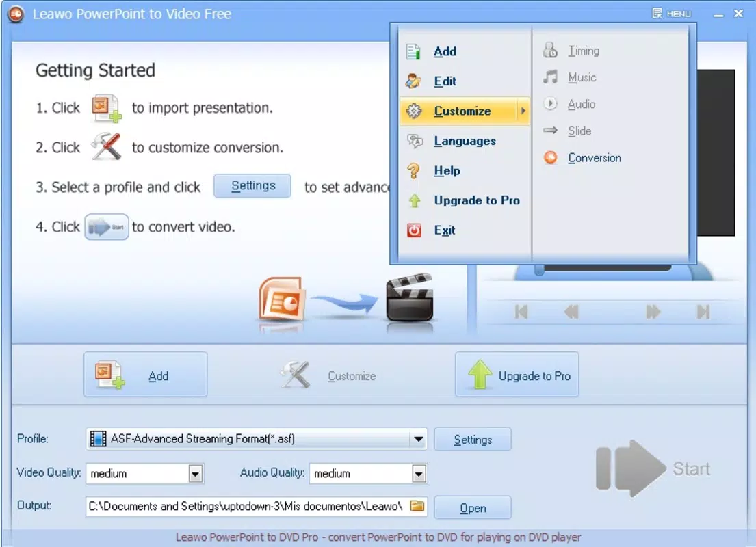Click the Help question mark icon
The image size is (756, 547).
click(413, 171)
